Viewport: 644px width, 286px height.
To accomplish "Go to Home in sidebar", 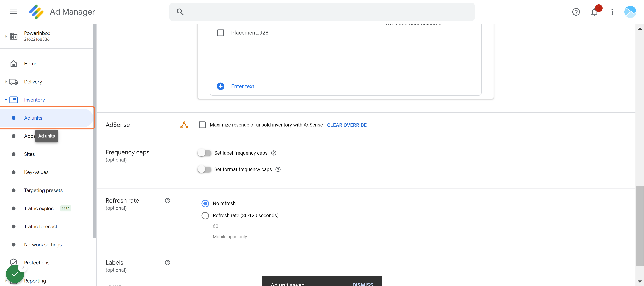I will pos(31,64).
